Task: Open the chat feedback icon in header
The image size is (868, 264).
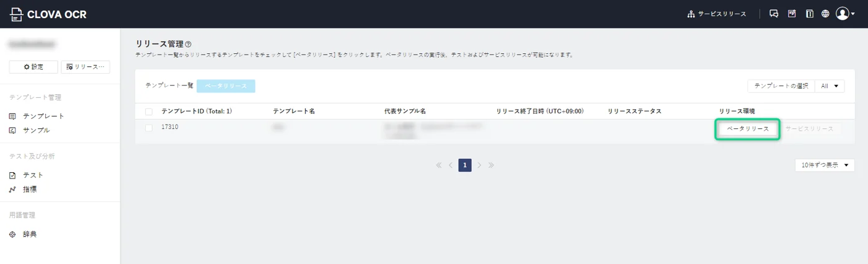Action: (x=774, y=14)
